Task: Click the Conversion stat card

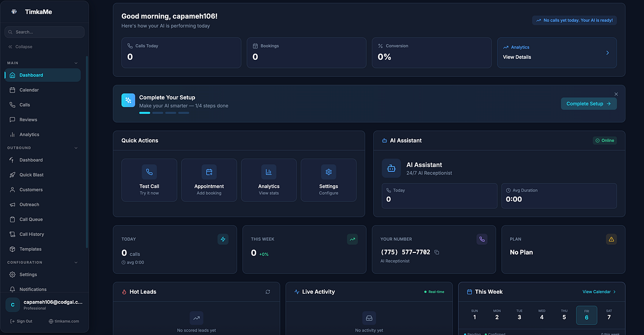Action: 432,53
